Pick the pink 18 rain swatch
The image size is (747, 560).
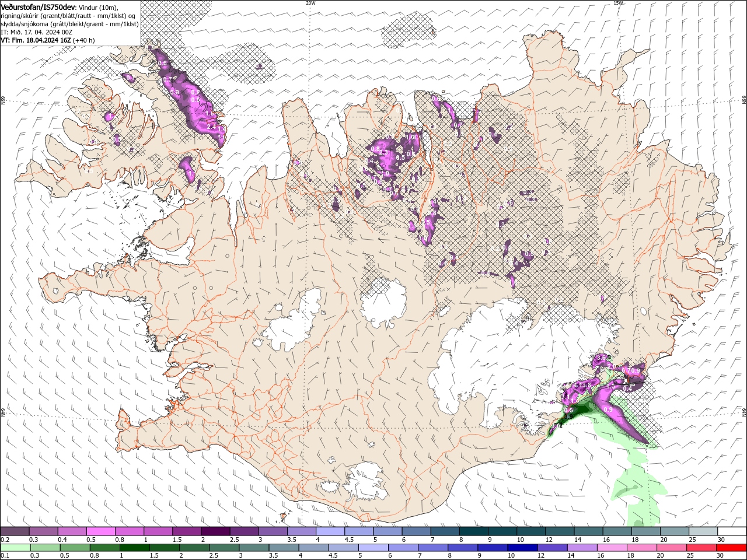(x=642, y=548)
